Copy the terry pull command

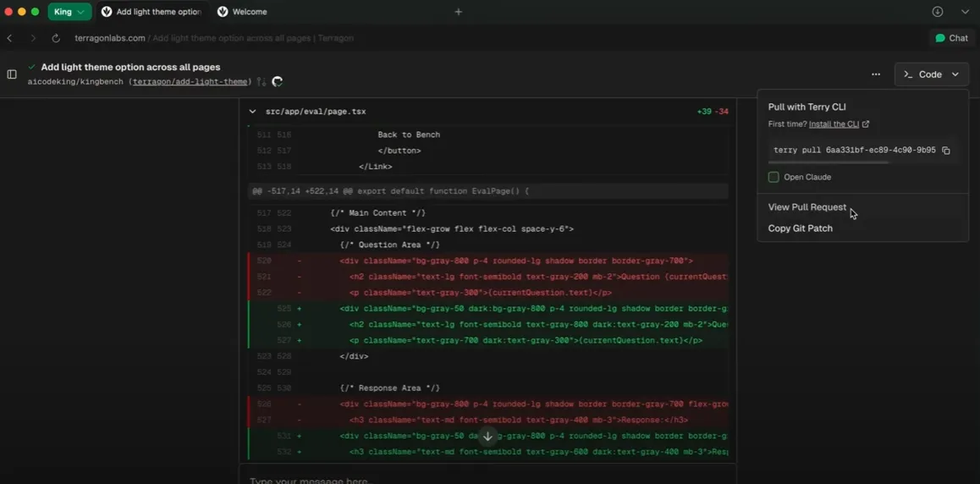(946, 151)
